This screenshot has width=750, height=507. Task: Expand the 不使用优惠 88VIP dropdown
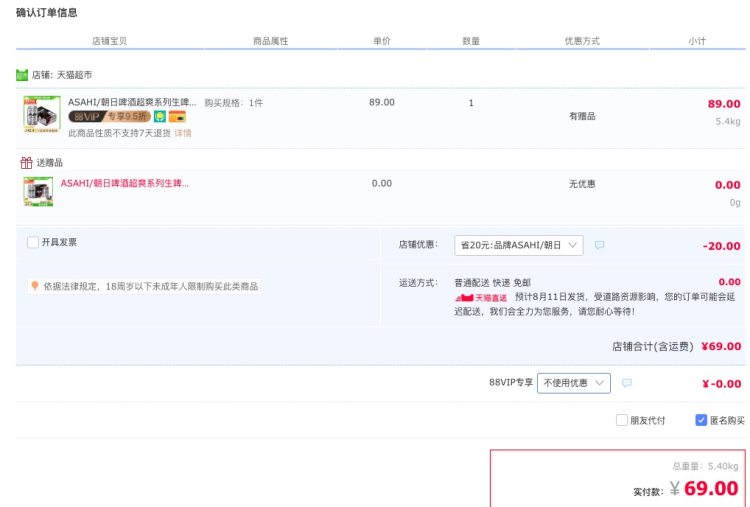574,383
